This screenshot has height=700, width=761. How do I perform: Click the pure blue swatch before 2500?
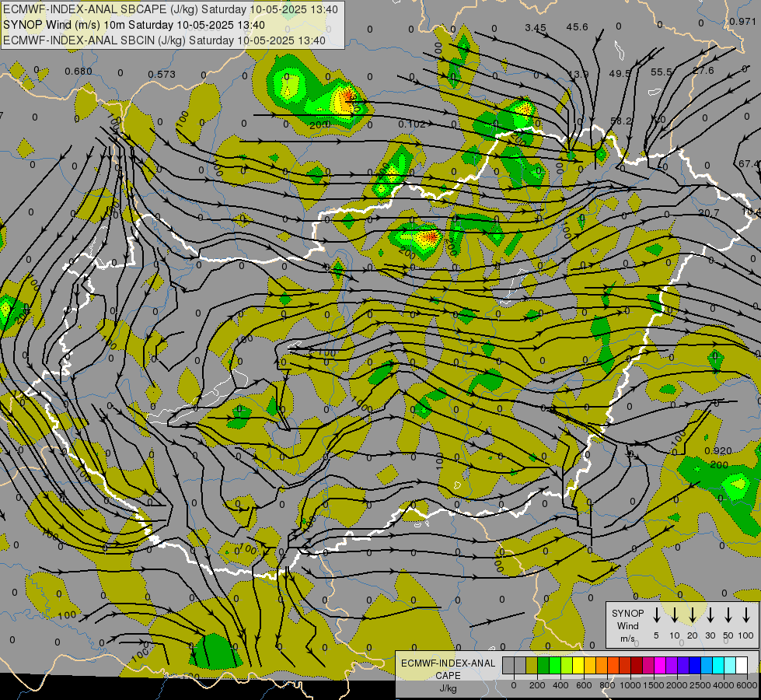[696, 665]
